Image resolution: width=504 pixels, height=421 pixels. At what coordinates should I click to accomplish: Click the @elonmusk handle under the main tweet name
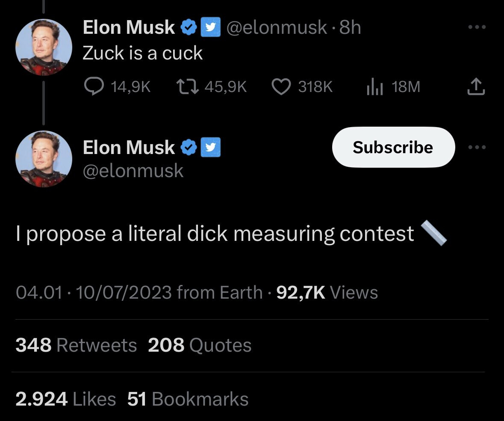tap(133, 171)
